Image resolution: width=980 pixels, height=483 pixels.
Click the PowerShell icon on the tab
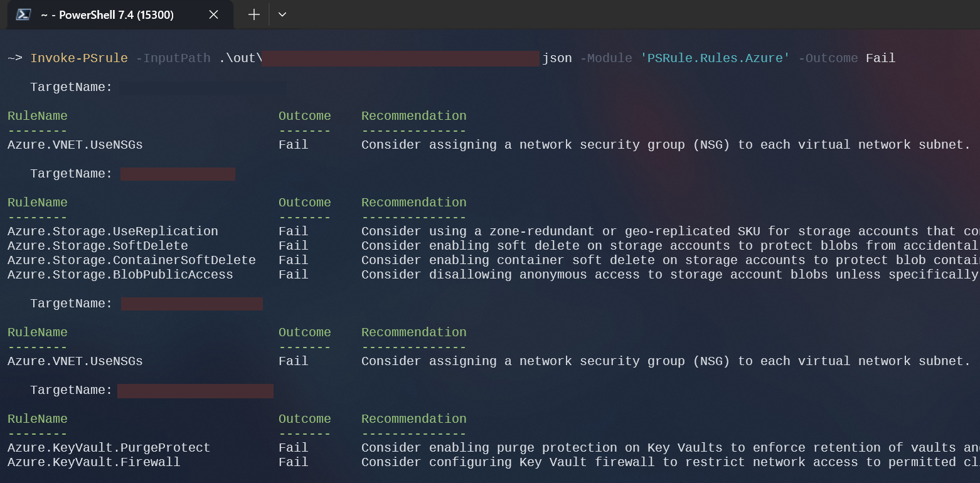coord(24,14)
